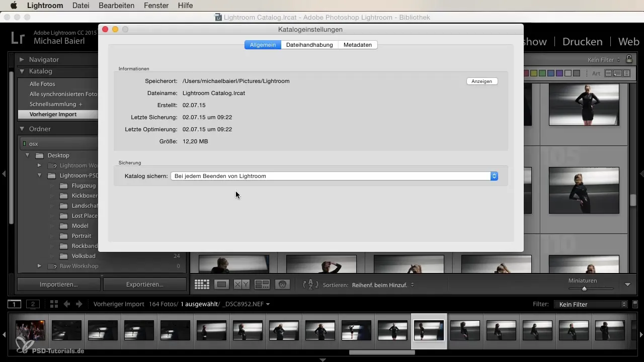
Task: Toggle the filmstrip filter switch icon
Action: [635, 304]
